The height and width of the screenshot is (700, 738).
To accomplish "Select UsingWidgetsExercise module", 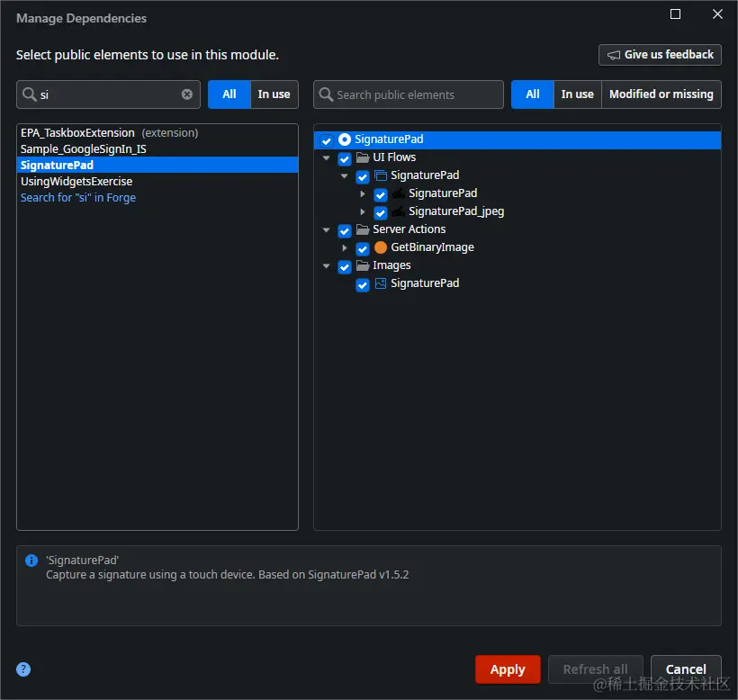I will tap(157, 182).
